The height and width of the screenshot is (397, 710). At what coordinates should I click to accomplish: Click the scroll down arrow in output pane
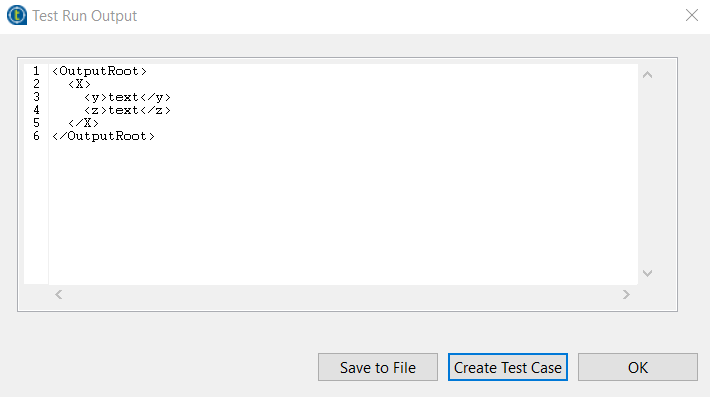(648, 273)
